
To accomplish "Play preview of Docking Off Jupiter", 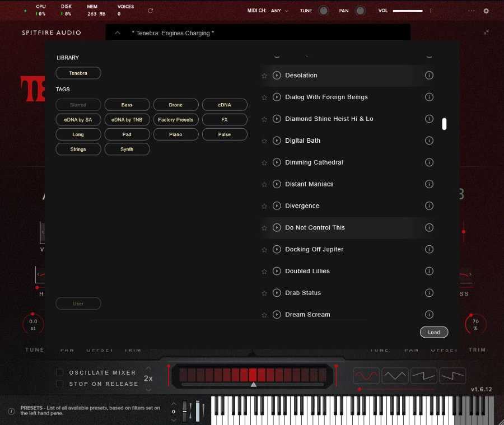I will [277, 250].
